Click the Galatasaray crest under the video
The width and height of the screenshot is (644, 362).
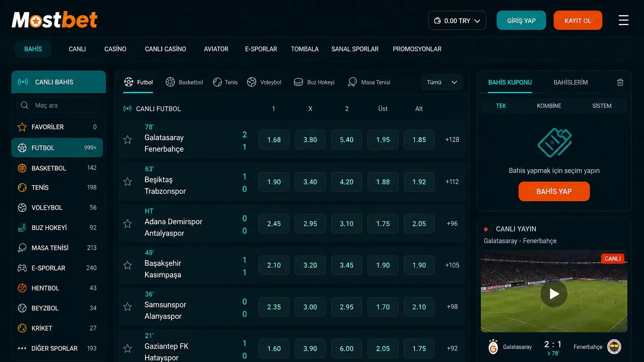coord(493,347)
